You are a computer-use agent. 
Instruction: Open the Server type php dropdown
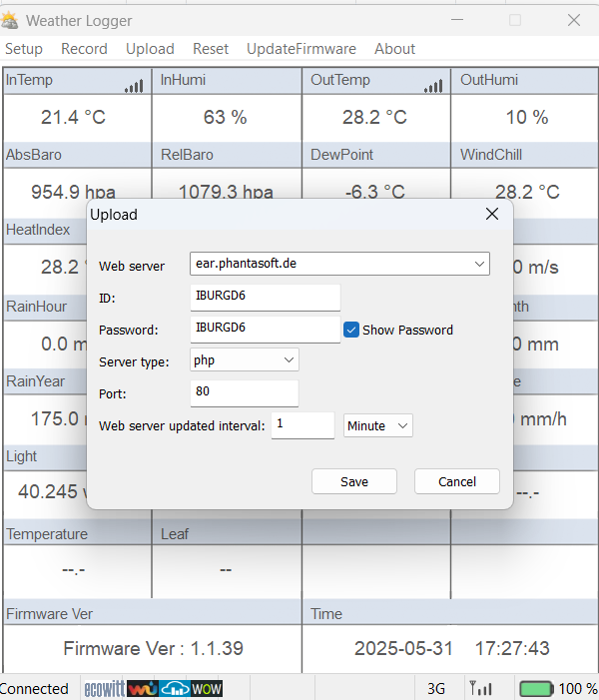tap(289, 359)
